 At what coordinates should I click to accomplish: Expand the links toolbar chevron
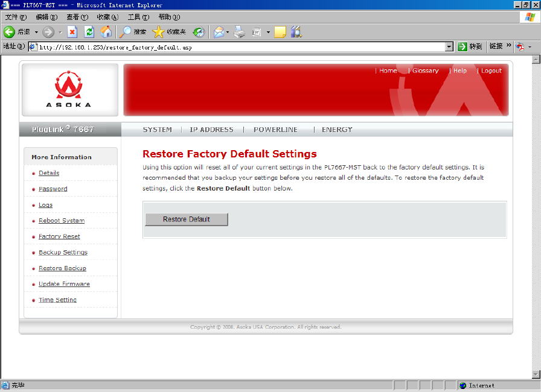pos(508,45)
